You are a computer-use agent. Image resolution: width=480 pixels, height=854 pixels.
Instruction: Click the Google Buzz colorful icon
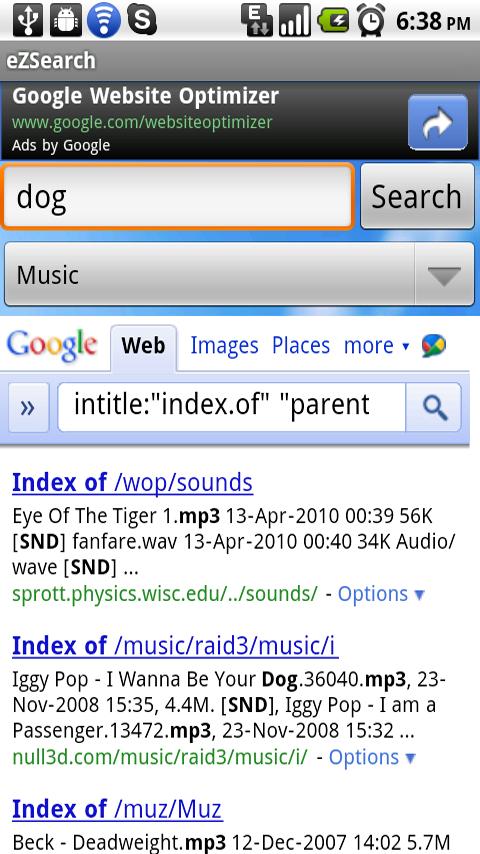tap(434, 346)
